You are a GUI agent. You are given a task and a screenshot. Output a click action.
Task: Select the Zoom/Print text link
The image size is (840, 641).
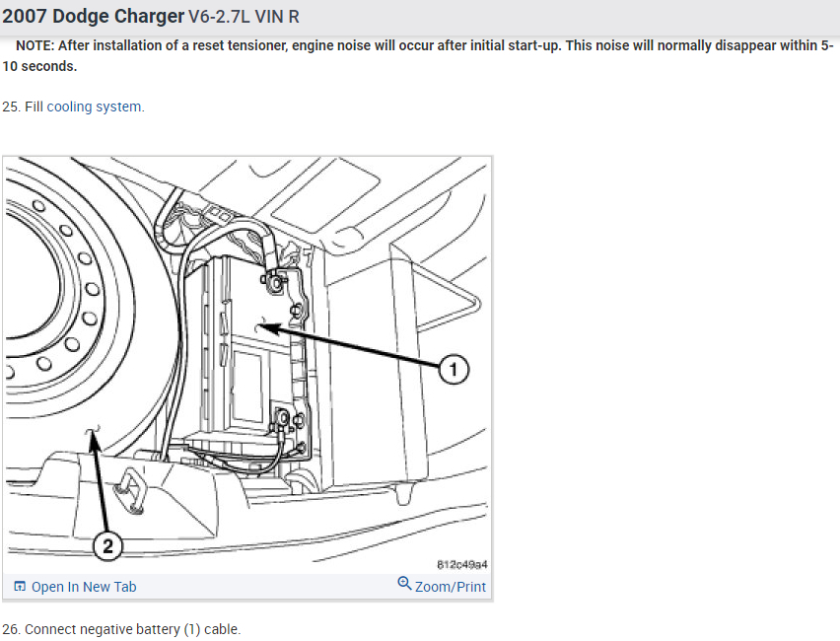pyautogui.click(x=450, y=587)
